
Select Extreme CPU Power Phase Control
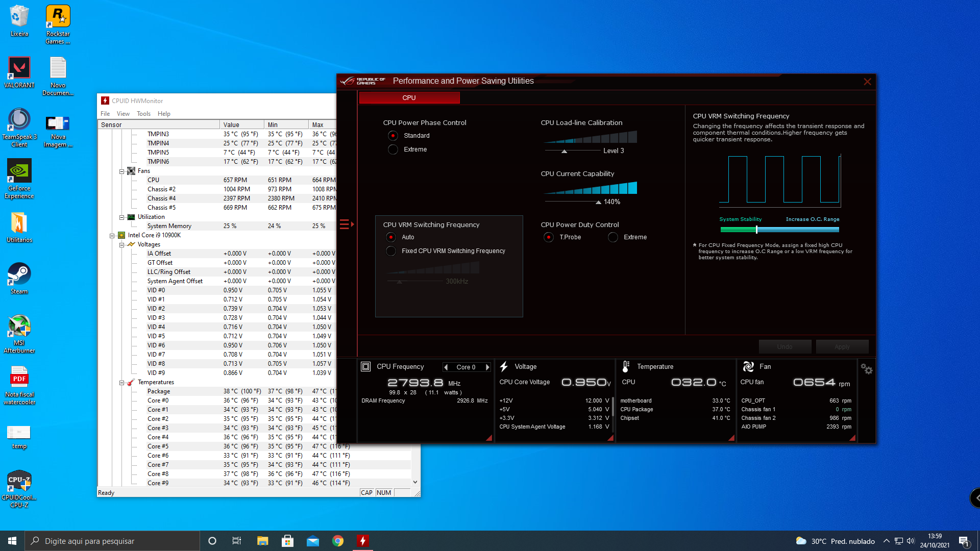(x=393, y=149)
